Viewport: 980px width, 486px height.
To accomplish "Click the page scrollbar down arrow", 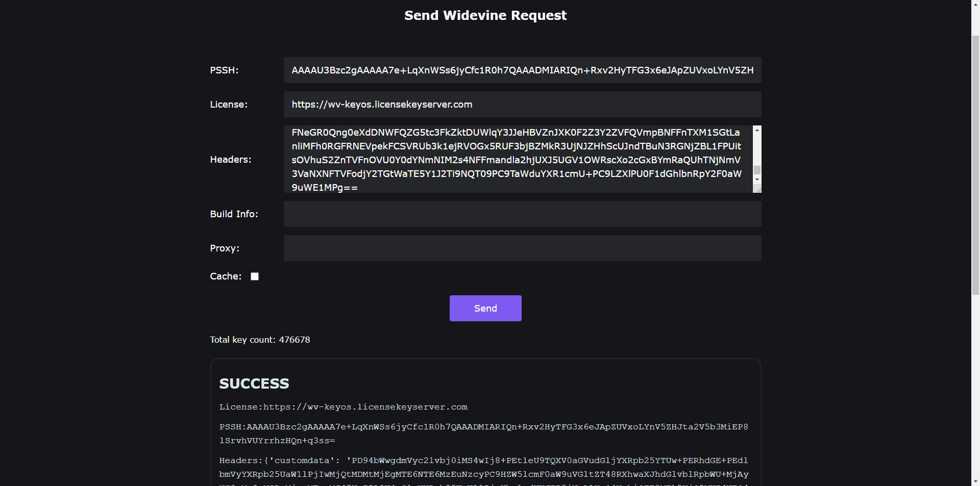I will [975, 481].
